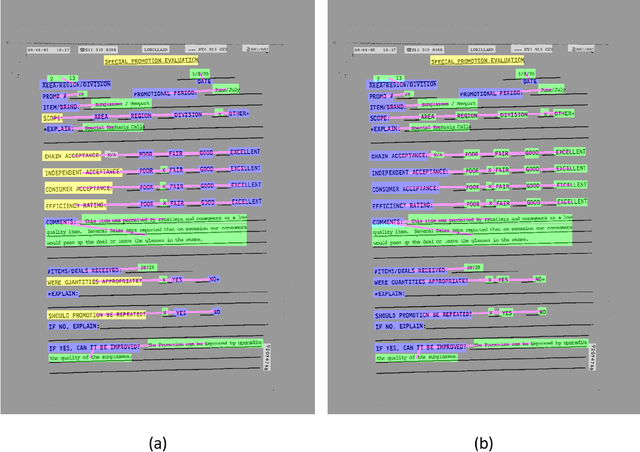Click X mark before YES in panel (a) repeat-promotion row
The width and height of the screenshot is (640, 452).
166,312
